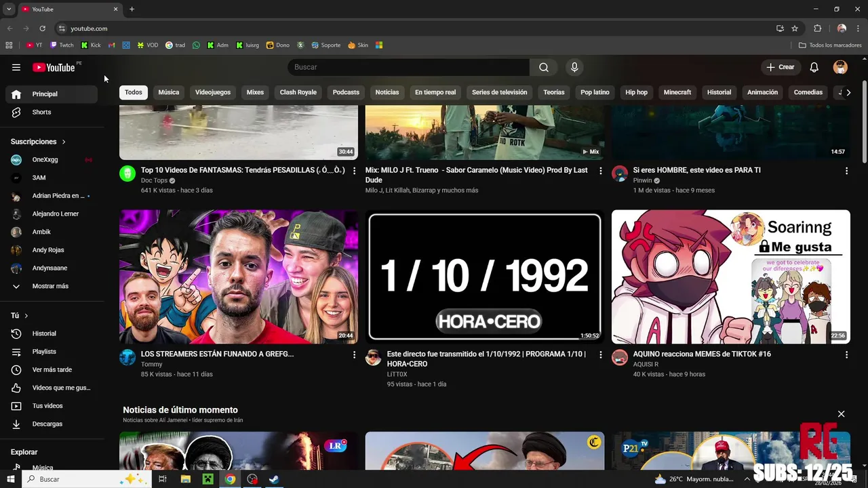This screenshot has width=868, height=488.
Task: Open OneXxgg subscription channel
Action: click(x=52, y=160)
